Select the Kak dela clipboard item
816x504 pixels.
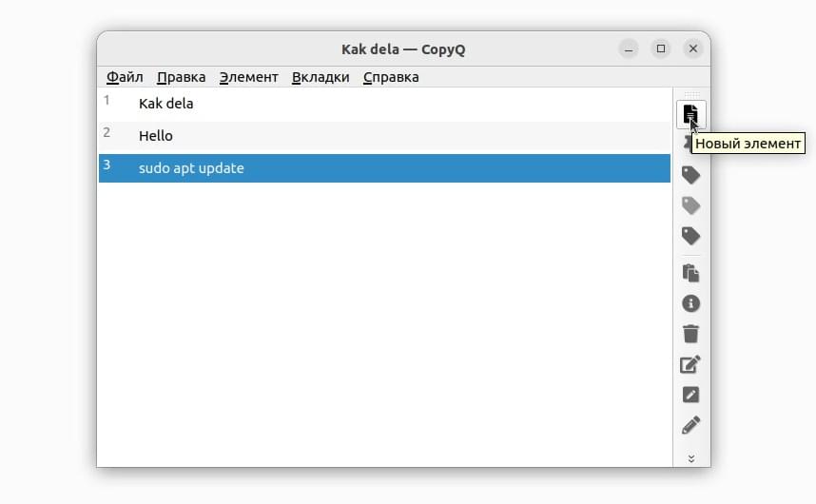[x=384, y=104]
